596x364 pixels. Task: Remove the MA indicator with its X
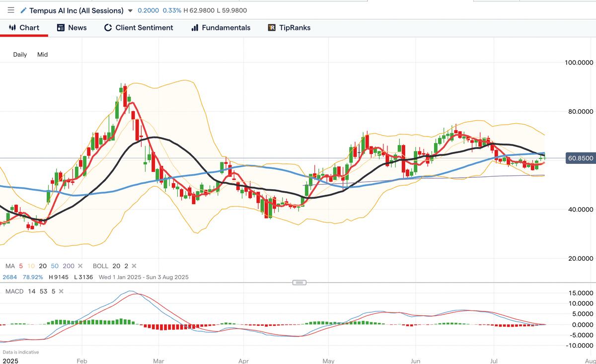click(x=80, y=266)
